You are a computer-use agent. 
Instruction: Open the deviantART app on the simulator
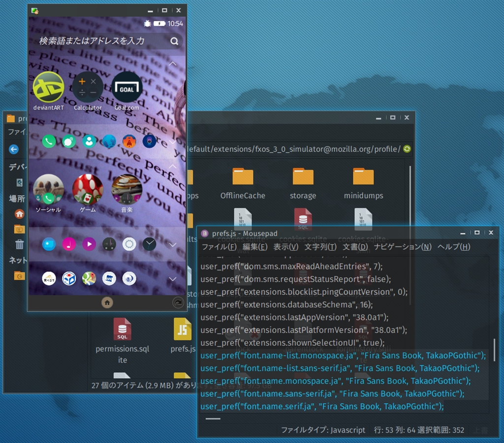49,87
